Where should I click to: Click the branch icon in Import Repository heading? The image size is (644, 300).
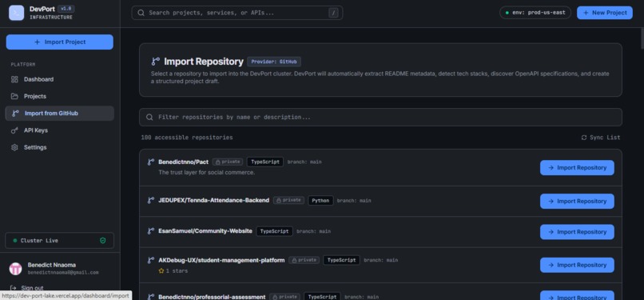(x=156, y=62)
